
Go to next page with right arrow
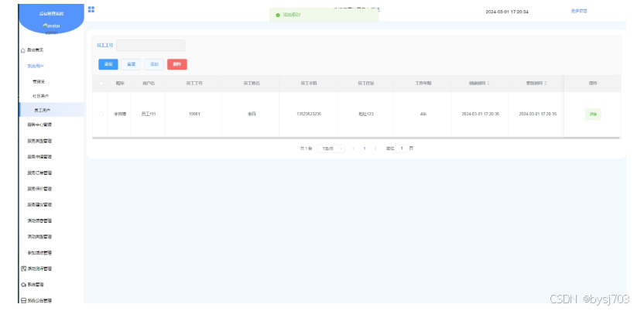pyautogui.click(x=375, y=149)
